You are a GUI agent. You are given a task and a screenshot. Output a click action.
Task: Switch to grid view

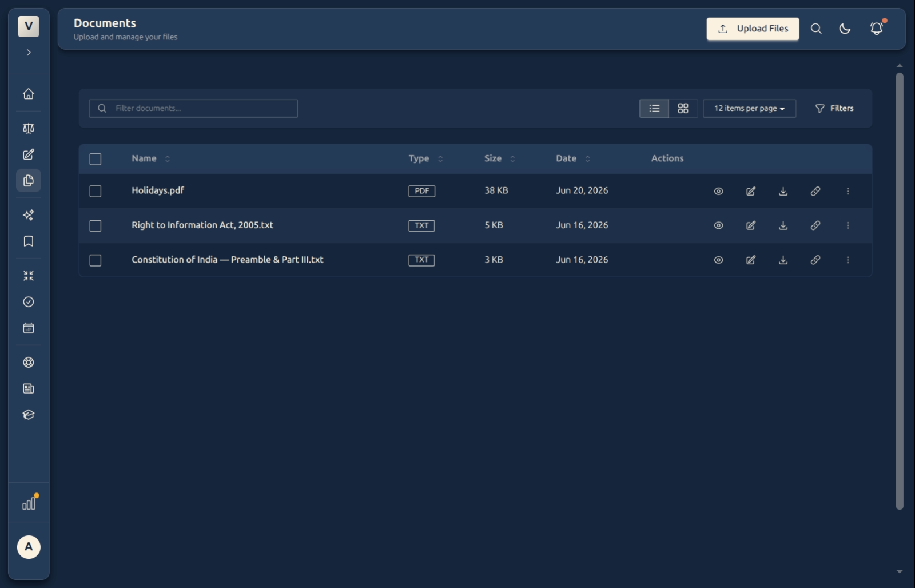coord(683,108)
